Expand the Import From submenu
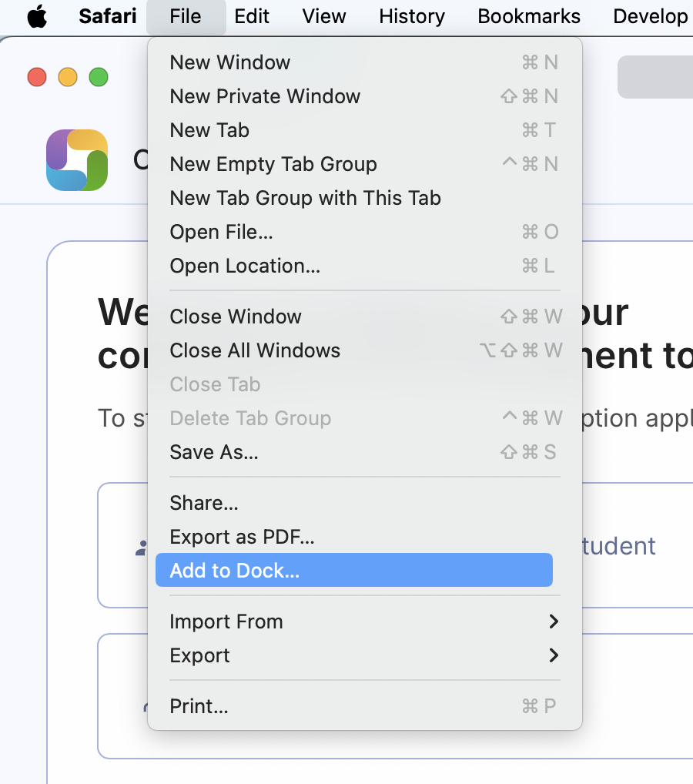Viewport: 693px width, 784px height. [226, 622]
